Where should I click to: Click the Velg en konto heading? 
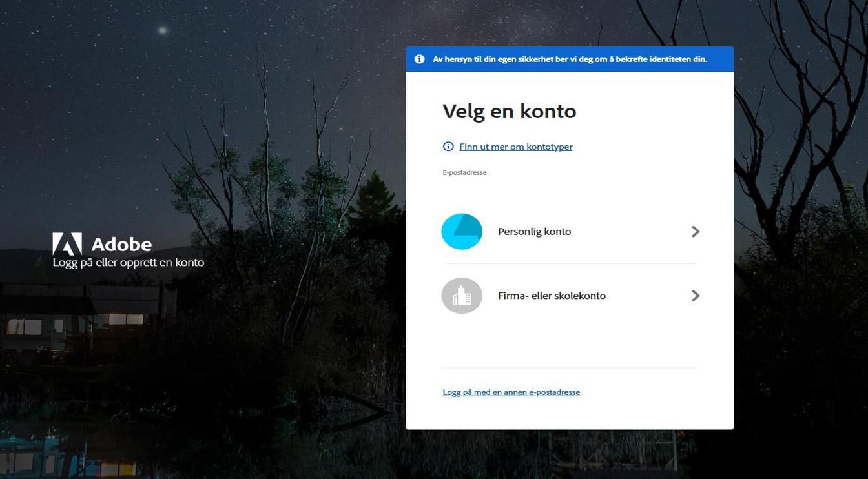pyautogui.click(x=509, y=110)
